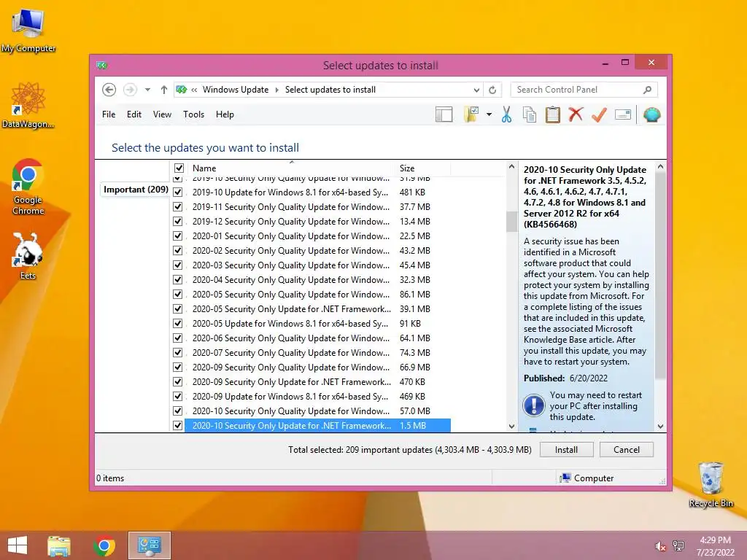Uncheck the 2019-12 Security Only Quality Update
Viewport: 747px width, 560px height.
tap(178, 222)
